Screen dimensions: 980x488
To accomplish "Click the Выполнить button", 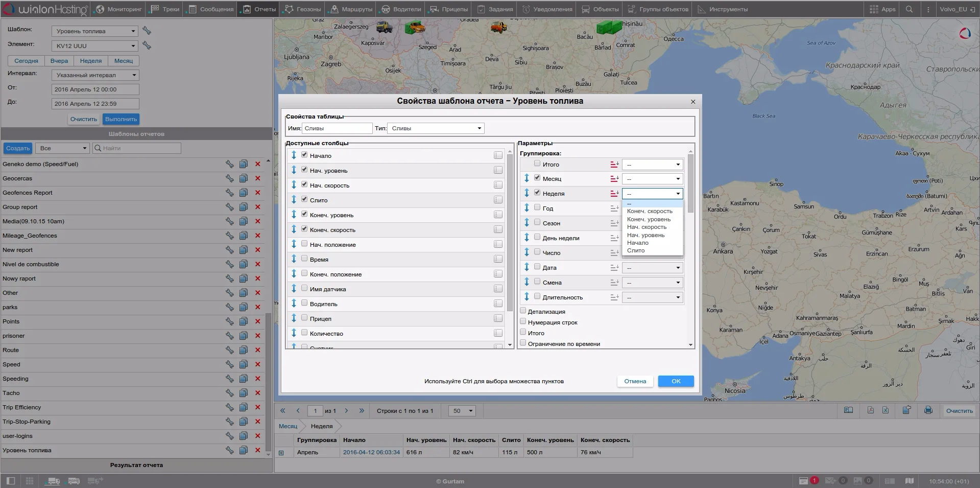I will coord(121,119).
